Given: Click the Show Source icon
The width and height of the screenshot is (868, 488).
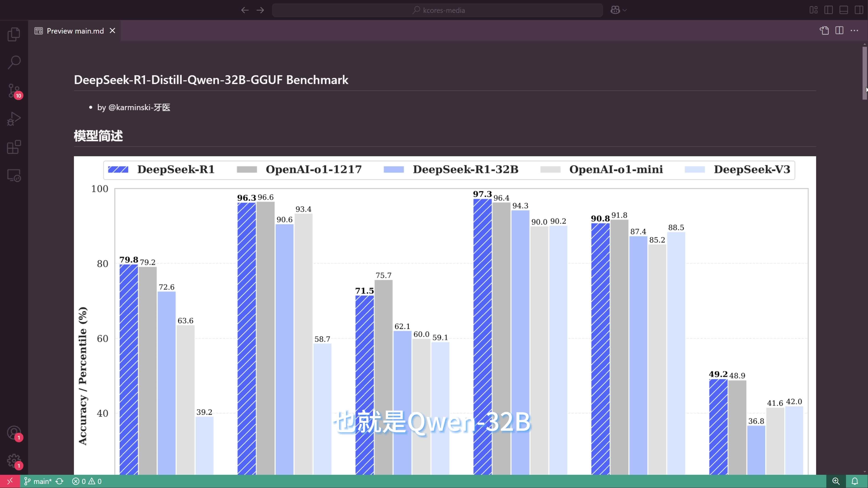Looking at the screenshot, I should tap(824, 31).
